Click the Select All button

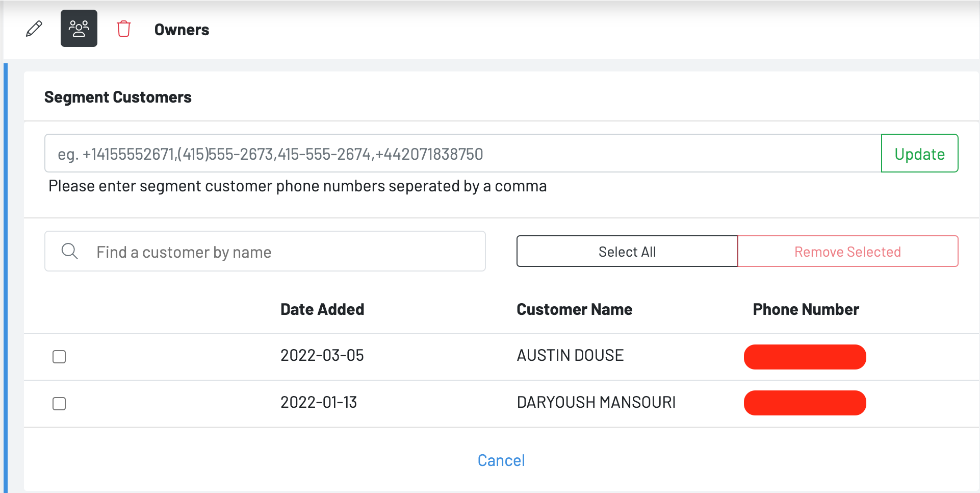(627, 251)
